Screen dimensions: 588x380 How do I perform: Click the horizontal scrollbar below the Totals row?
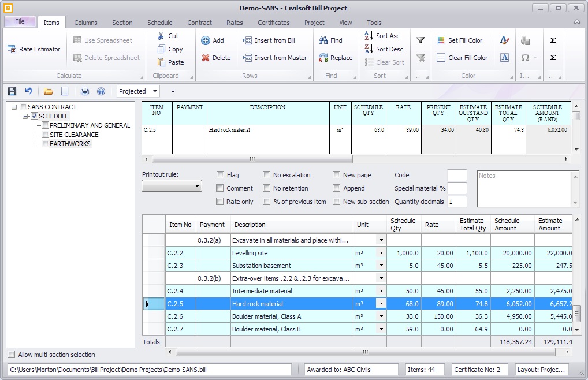366,352
